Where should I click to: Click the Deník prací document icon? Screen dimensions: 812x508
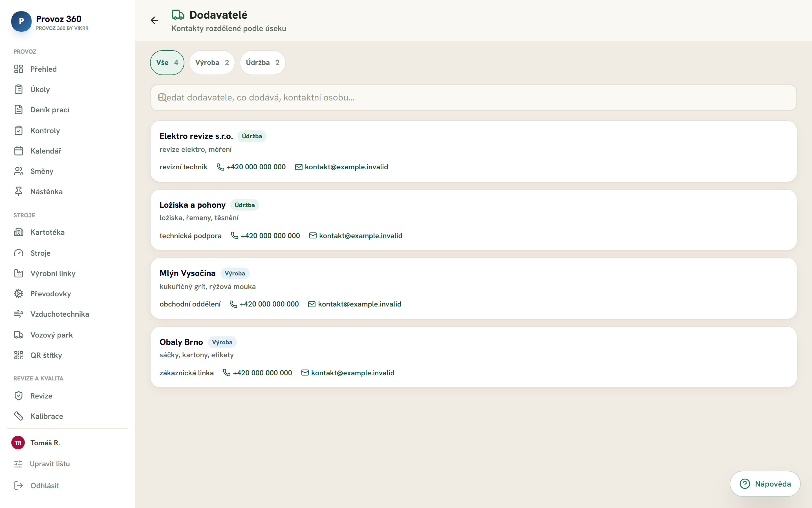pos(18,110)
